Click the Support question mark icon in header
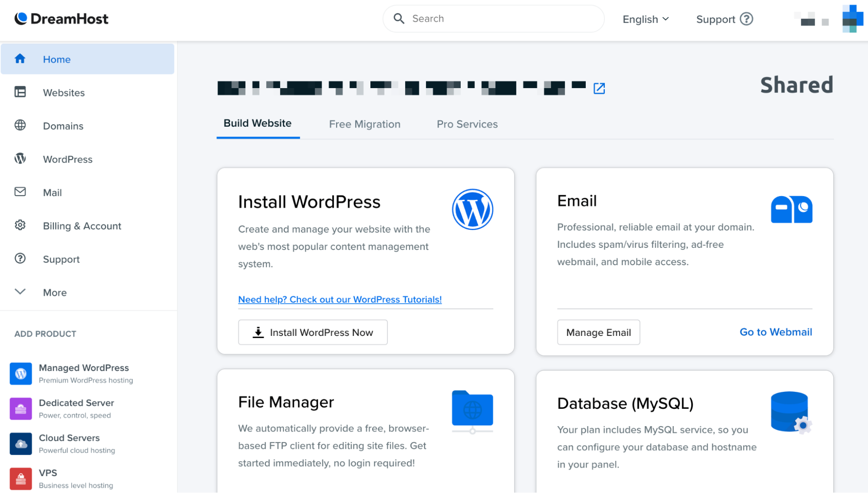 [746, 19]
